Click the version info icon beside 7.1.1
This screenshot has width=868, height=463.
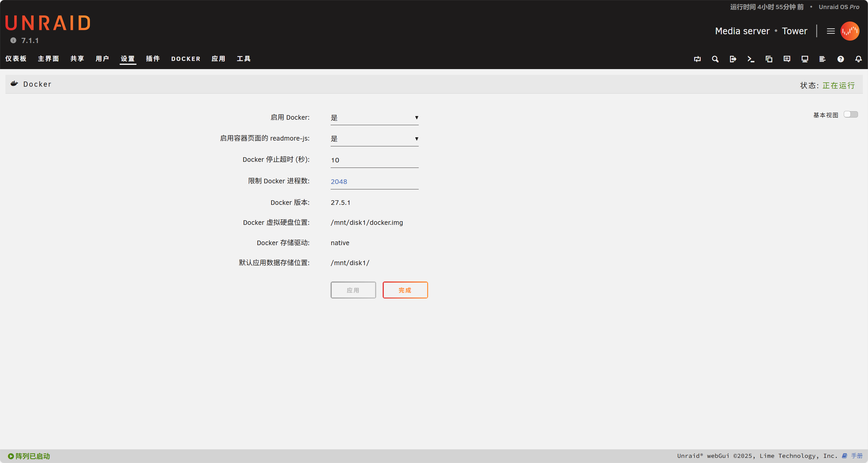tap(13, 41)
